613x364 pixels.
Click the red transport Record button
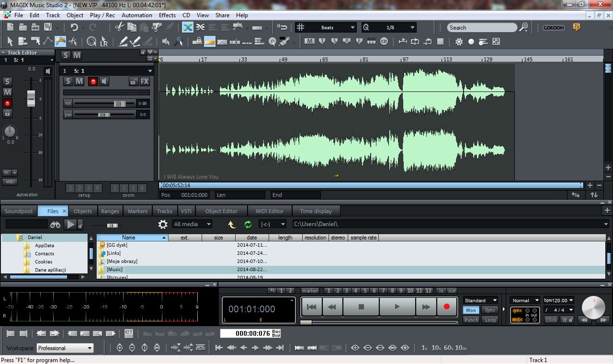[x=447, y=307]
